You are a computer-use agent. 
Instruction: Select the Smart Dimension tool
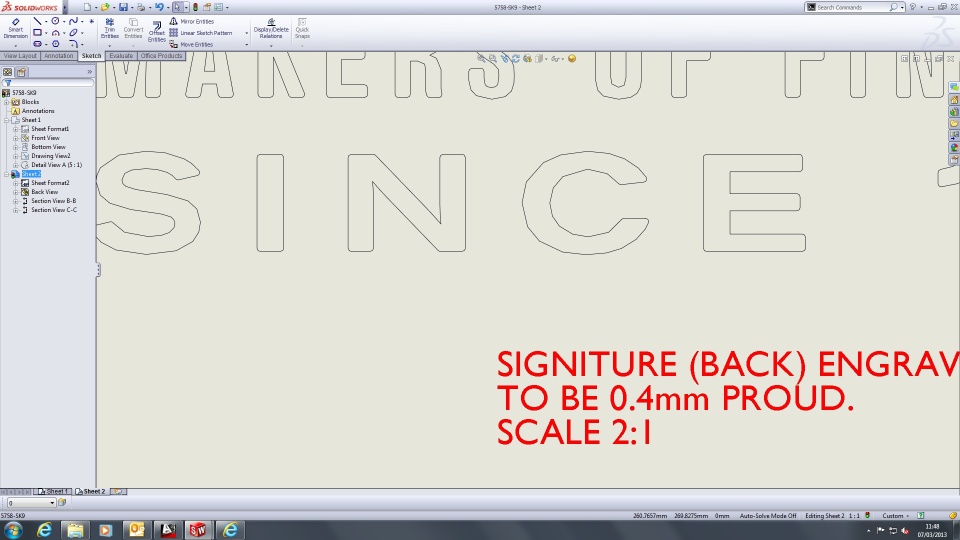[x=15, y=28]
